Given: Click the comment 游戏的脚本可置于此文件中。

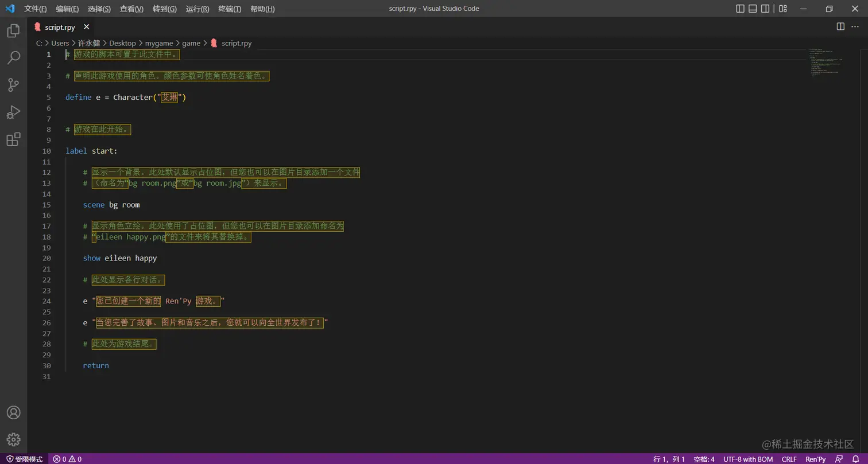Looking at the screenshot, I should pos(126,54).
